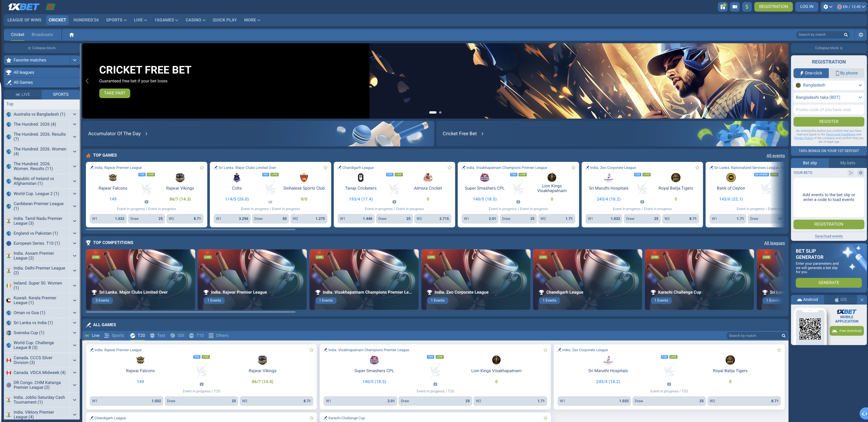Viewport: 868px width, 422px height.
Task: Favorite the Visakhapatnam Champions top game star
Action: 573,168
